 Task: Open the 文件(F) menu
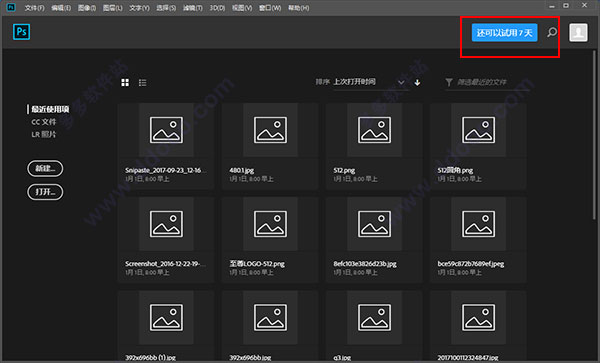(x=34, y=8)
